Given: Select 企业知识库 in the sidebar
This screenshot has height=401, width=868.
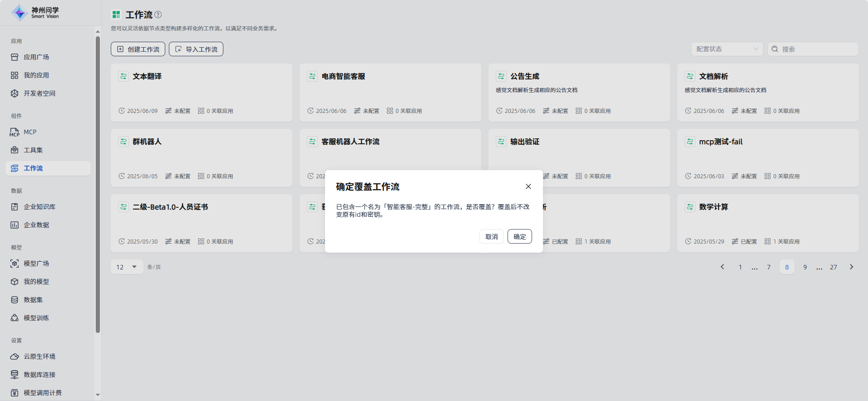Looking at the screenshot, I should pos(39,207).
